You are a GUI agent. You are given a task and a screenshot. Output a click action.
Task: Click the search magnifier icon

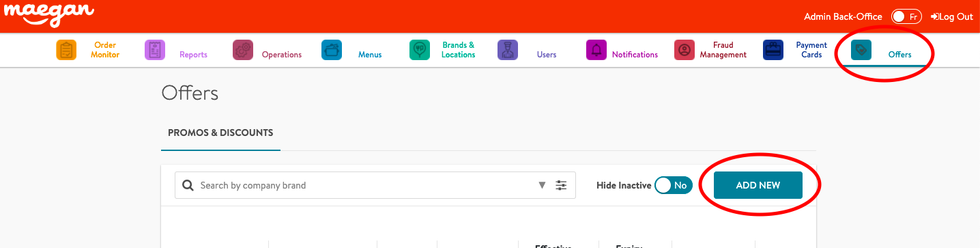[x=187, y=185]
